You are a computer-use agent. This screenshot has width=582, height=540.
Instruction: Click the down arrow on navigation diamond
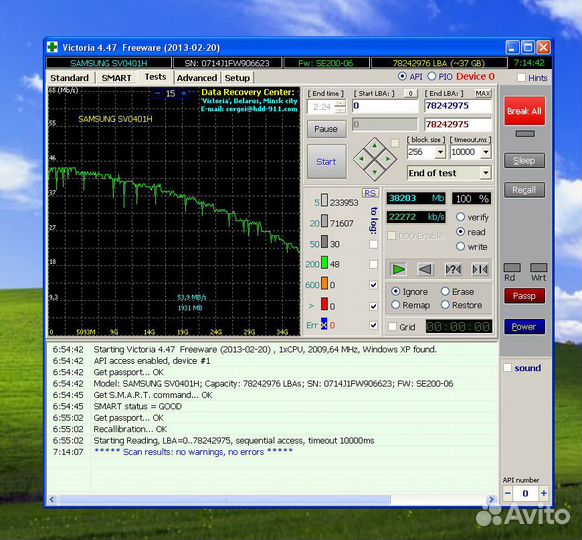375,172
